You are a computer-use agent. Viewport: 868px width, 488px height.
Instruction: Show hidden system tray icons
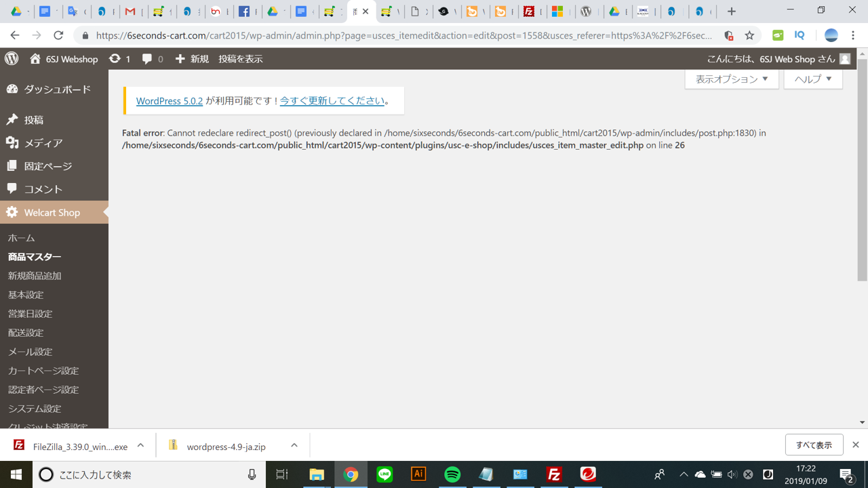[x=684, y=474]
